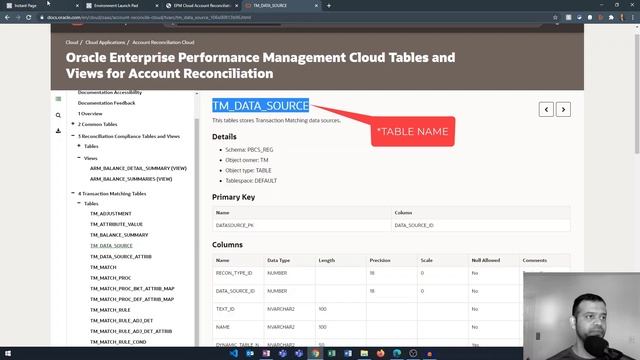Collapse Views under Reconciliation Compliance
Viewport: 640px width, 360px height.
coord(79,158)
